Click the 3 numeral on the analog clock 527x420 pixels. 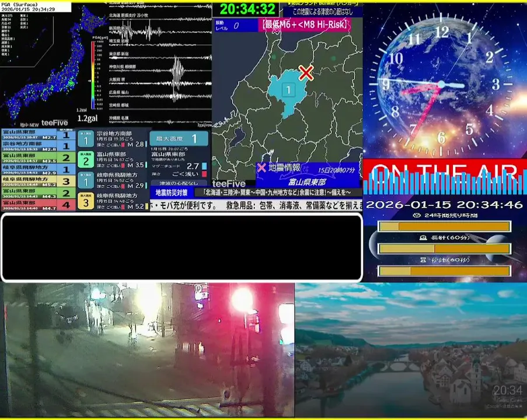[495, 85]
